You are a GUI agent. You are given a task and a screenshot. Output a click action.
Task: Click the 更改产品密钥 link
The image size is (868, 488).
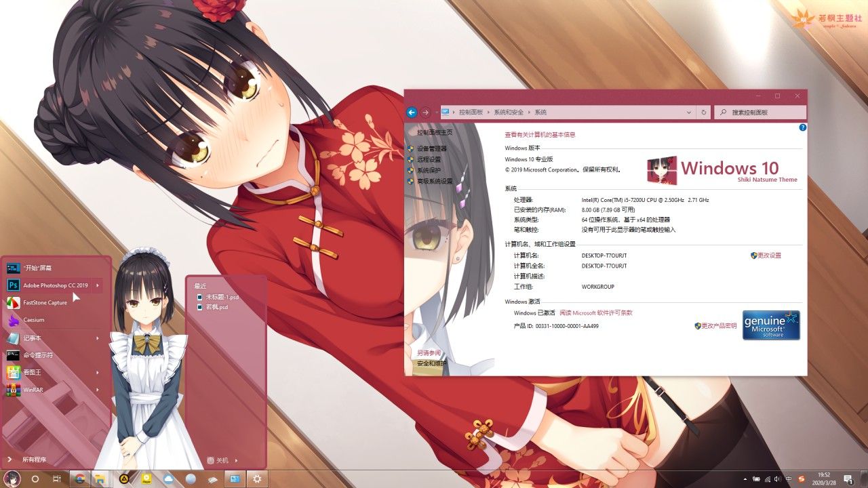point(719,326)
